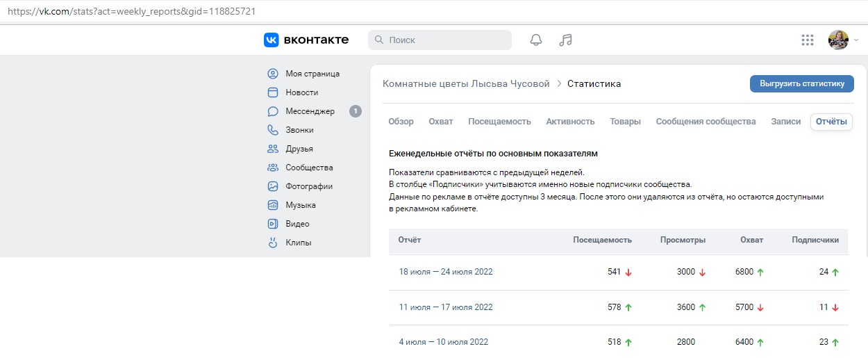The width and height of the screenshot is (868, 358).
Task: Click the Messenger unread badge counter
Action: point(355,111)
